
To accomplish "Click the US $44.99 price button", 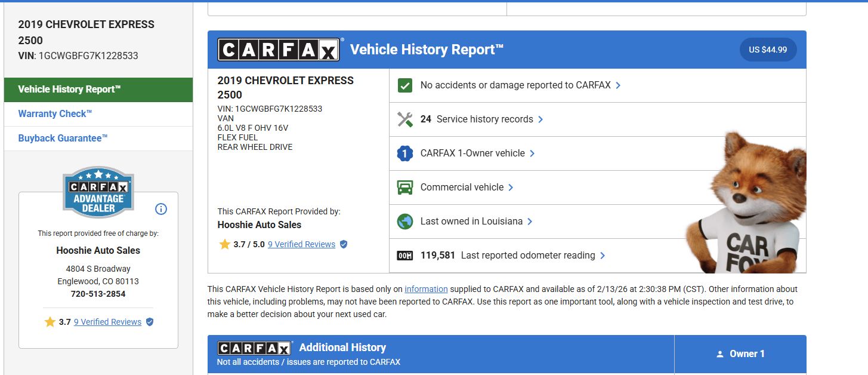I will point(768,50).
